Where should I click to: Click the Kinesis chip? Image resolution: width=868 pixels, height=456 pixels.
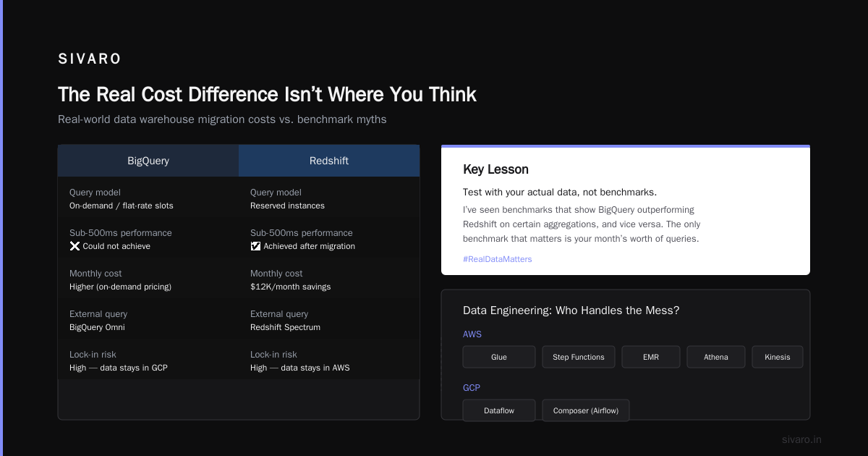coord(778,357)
